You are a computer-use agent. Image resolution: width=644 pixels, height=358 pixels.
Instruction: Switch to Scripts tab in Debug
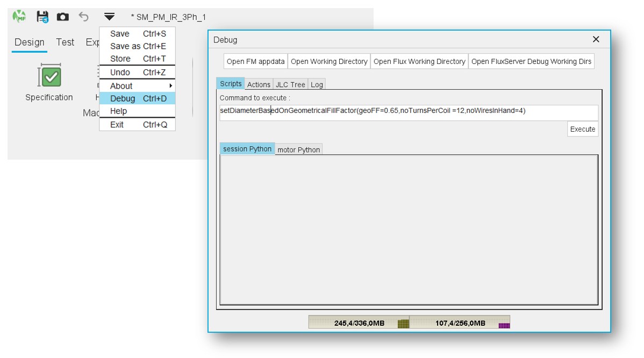[x=231, y=84]
